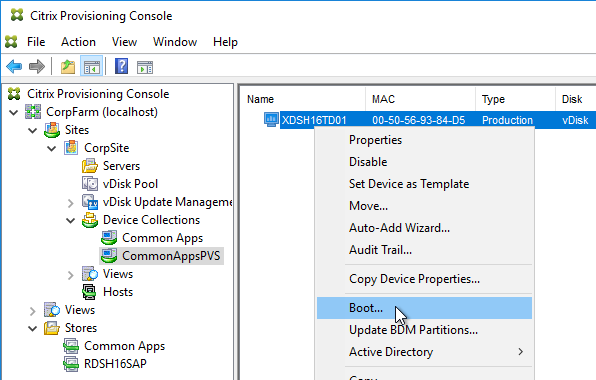This screenshot has width=596, height=380.
Task: Expand the vDisk Update Management node
Action: pyautogui.click(x=70, y=203)
